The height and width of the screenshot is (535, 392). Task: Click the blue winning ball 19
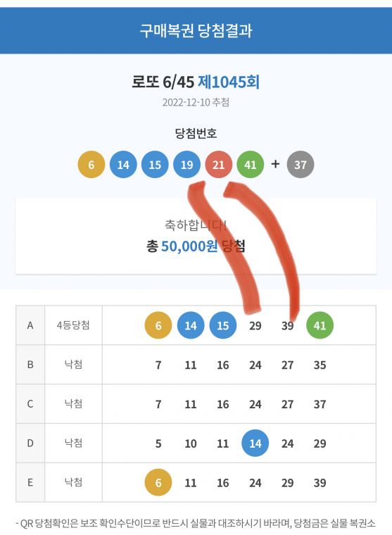point(186,165)
